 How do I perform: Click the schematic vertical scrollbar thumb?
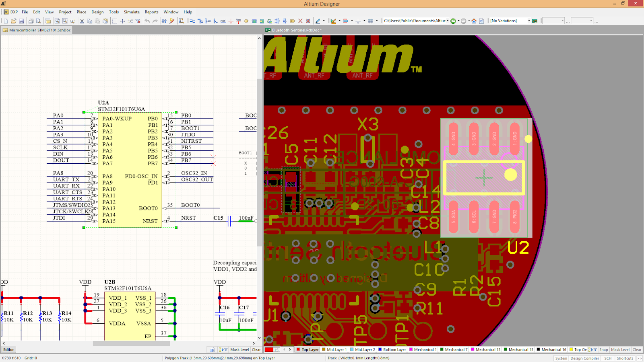coord(259,162)
